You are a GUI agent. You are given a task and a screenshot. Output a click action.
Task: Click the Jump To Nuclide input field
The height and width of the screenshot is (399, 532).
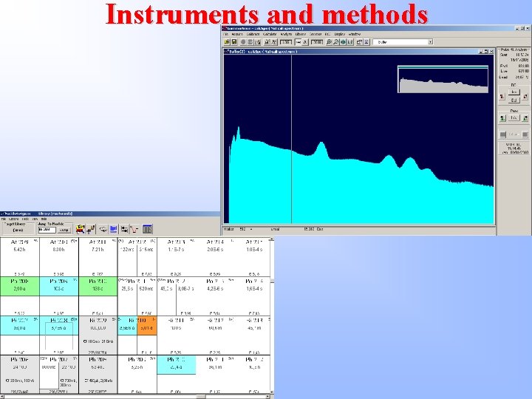[47, 230]
